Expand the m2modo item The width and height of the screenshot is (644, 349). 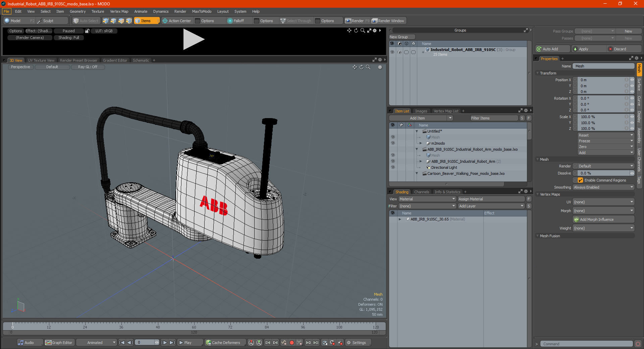pos(421,143)
